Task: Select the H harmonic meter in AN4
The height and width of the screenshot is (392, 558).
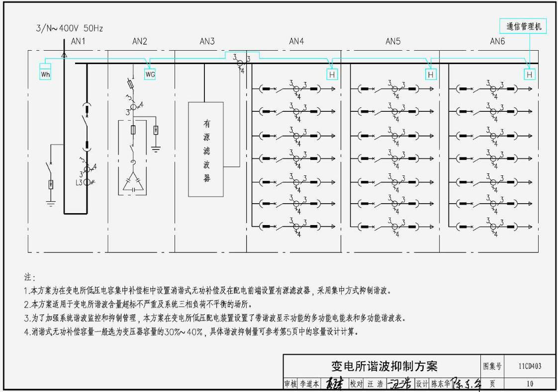Action: 332,75
